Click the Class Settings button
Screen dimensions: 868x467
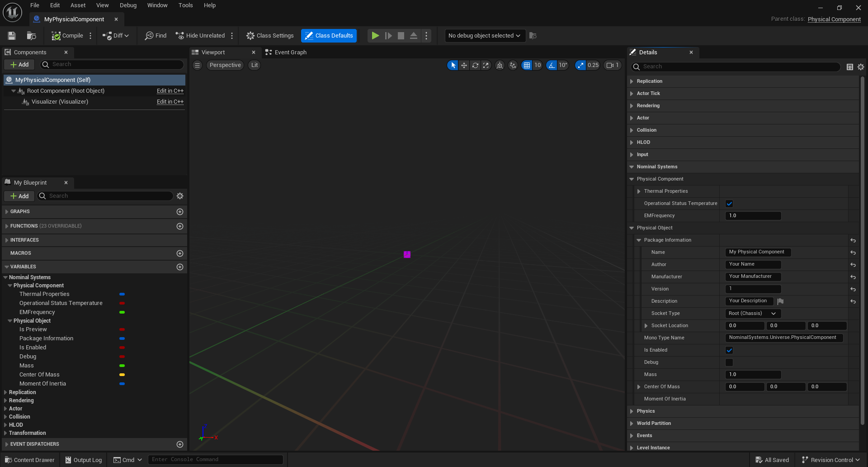coord(270,36)
